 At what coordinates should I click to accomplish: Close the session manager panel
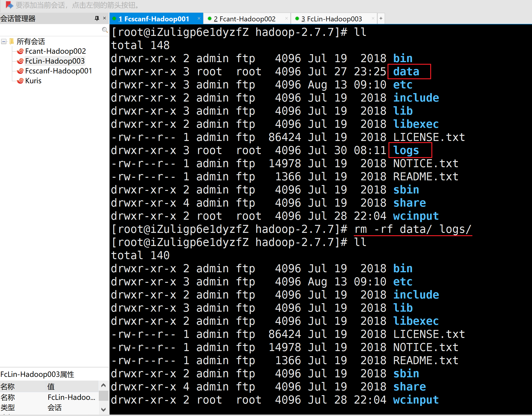pyautogui.click(x=105, y=18)
